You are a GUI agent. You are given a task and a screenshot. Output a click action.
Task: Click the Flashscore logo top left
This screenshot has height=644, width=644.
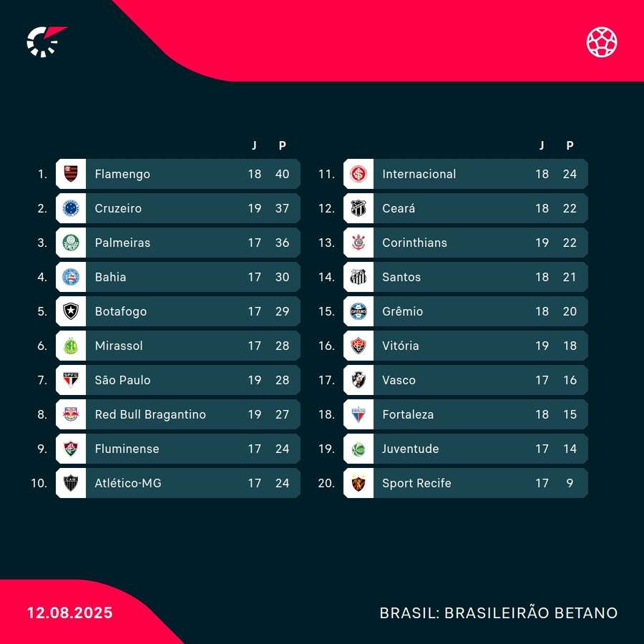pyautogui.click(x=45, y=41)
